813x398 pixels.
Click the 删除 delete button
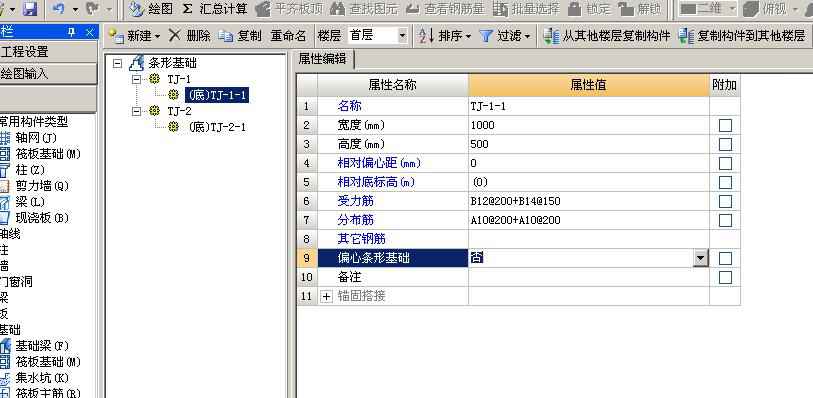[190, 36]
